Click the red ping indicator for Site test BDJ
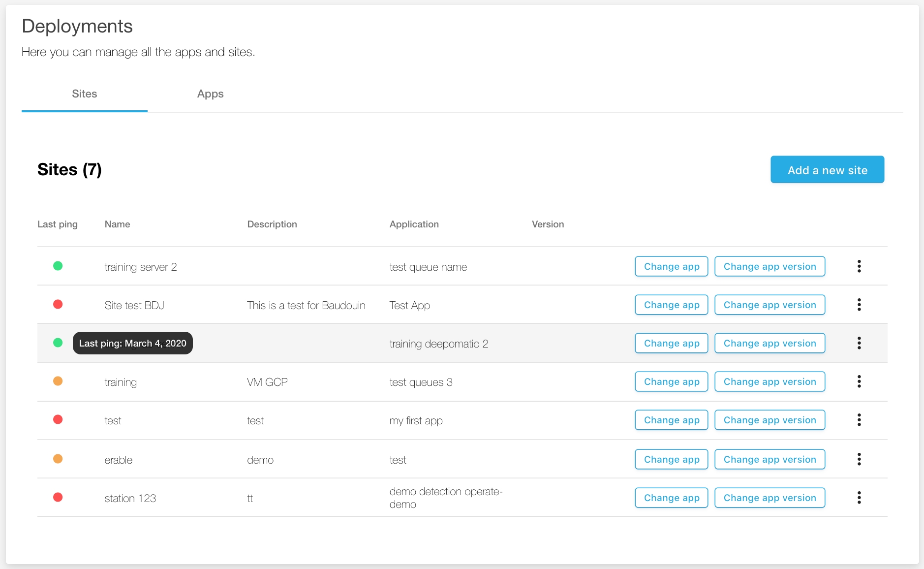Viewport: 924px width, 569px height. point(58,304)
